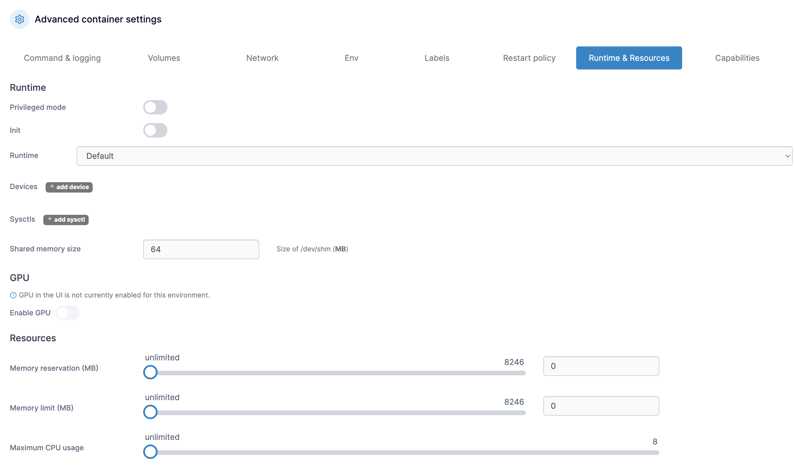Click the add sysctl button
Image resolution: width=795 pixels, height=467 pixels.
pos(66,220)
